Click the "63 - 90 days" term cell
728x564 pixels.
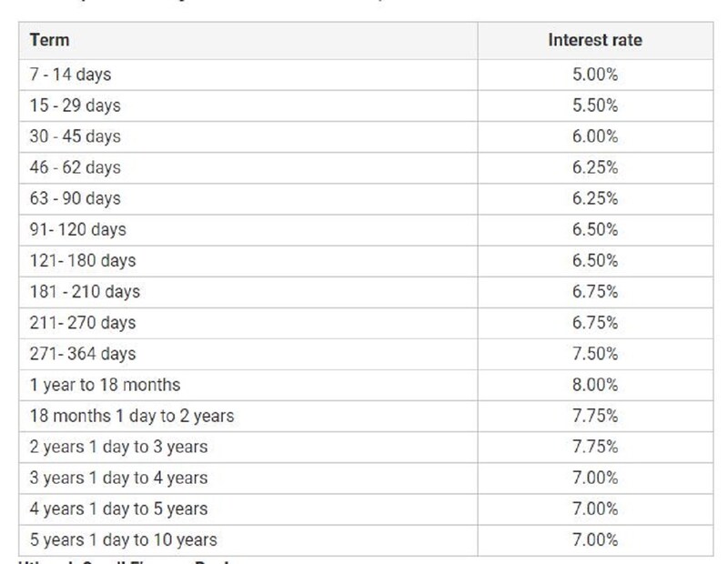(75, 198)
